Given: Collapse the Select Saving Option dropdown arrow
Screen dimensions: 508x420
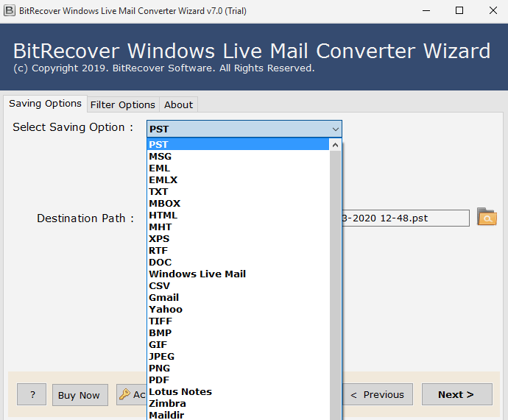Looking at the screenshot, I should click(x=335, y=129).
